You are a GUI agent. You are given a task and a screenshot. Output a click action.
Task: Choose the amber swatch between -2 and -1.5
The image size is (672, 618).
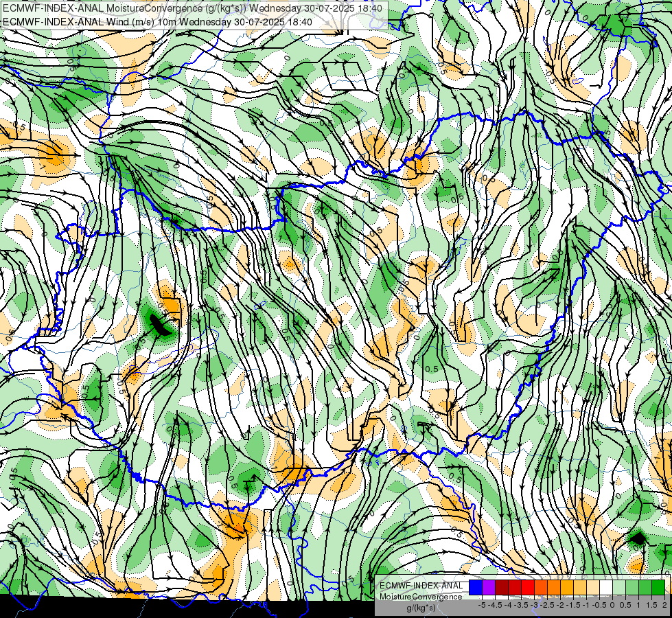[x=567, y=588]
